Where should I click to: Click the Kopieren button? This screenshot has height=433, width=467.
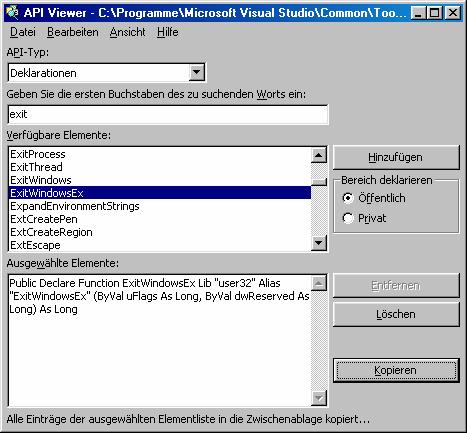point(396,370)
